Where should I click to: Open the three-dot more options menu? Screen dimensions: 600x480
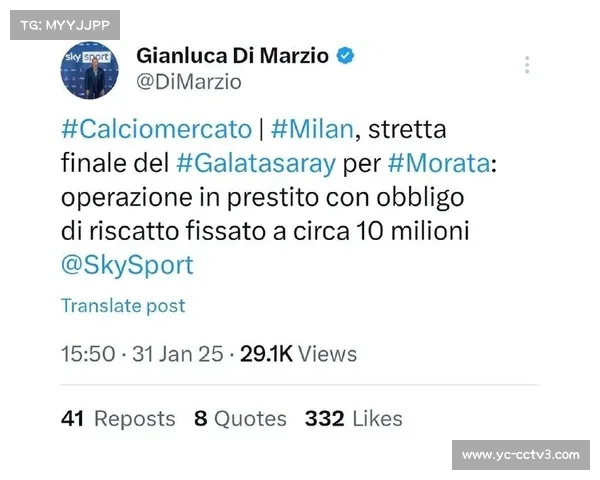pyautogui.click(x=527, y=65)
